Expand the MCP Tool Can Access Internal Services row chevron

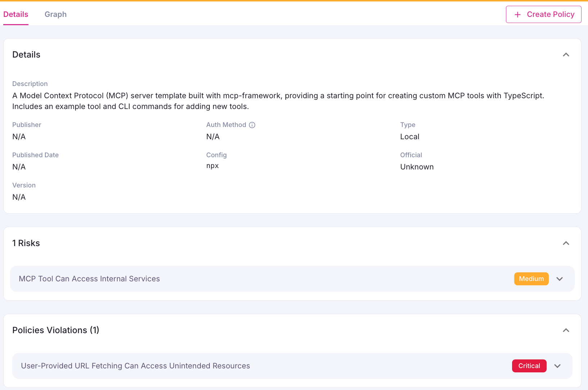560,279
